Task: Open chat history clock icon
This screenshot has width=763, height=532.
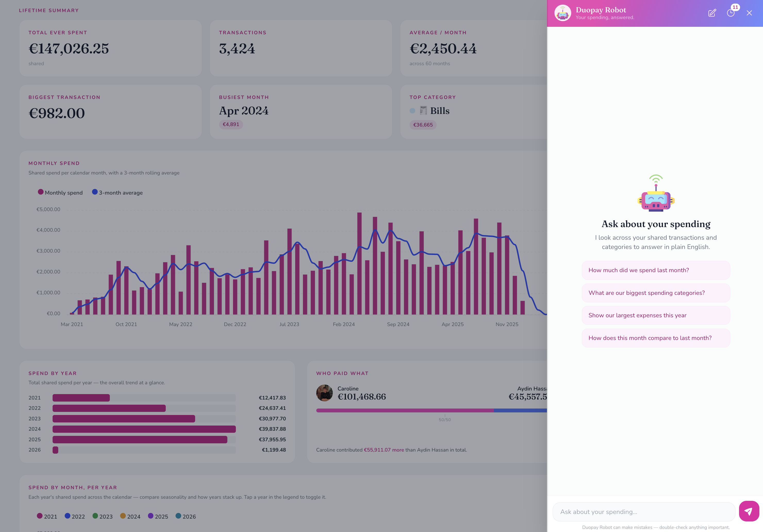Action: (x=731, y=13)
